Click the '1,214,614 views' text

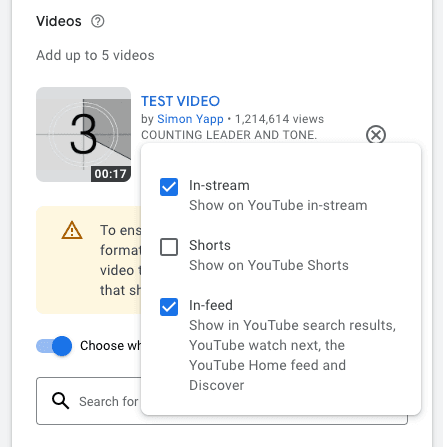pos(279,119)
